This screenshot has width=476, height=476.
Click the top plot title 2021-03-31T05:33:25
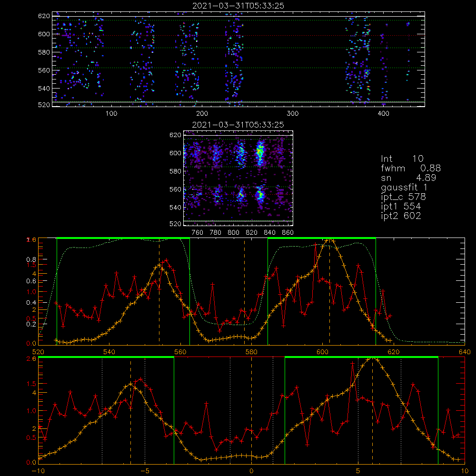[x=238, y=6]
